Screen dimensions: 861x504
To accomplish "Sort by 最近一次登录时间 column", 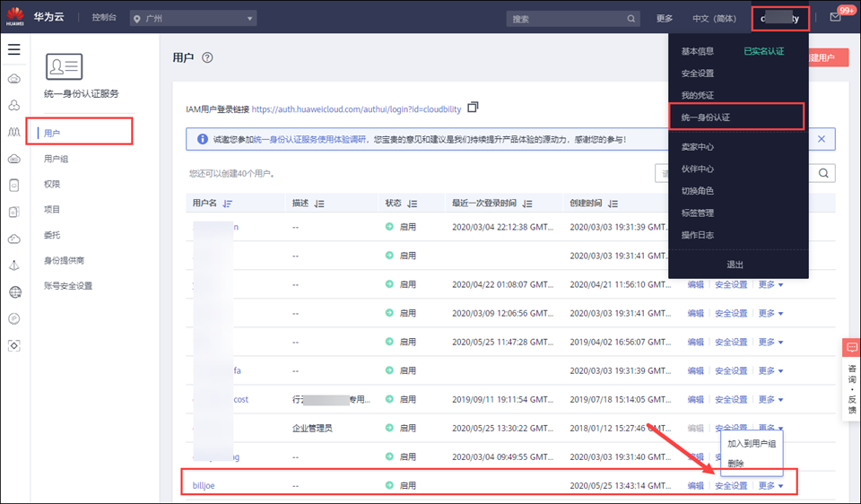I will click(527, 204).
